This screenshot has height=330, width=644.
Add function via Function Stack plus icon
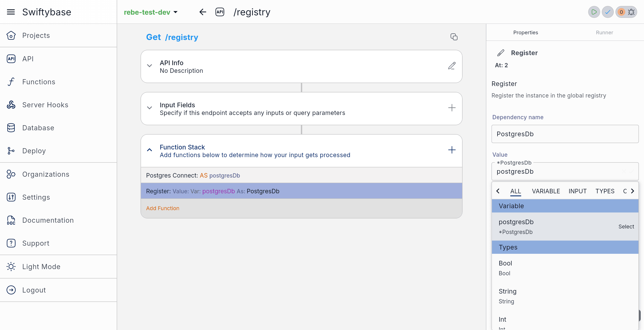pyautogui.click(x=451, y=150)
